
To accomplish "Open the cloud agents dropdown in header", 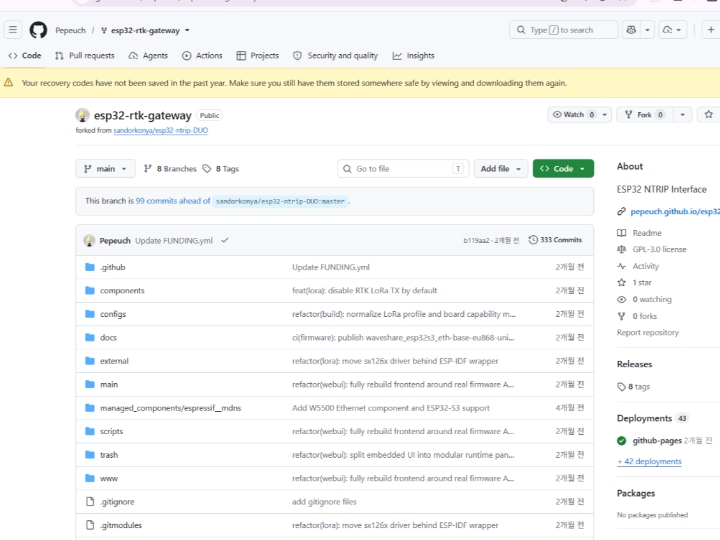I will click(673, 30).
